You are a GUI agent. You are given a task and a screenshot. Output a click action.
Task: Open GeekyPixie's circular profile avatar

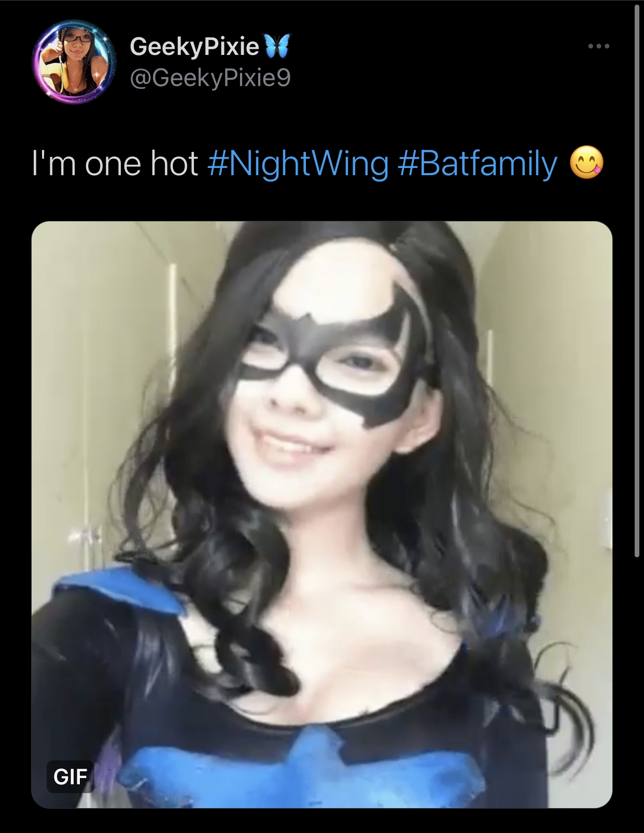pyautogui.click(x=74, y=63)
